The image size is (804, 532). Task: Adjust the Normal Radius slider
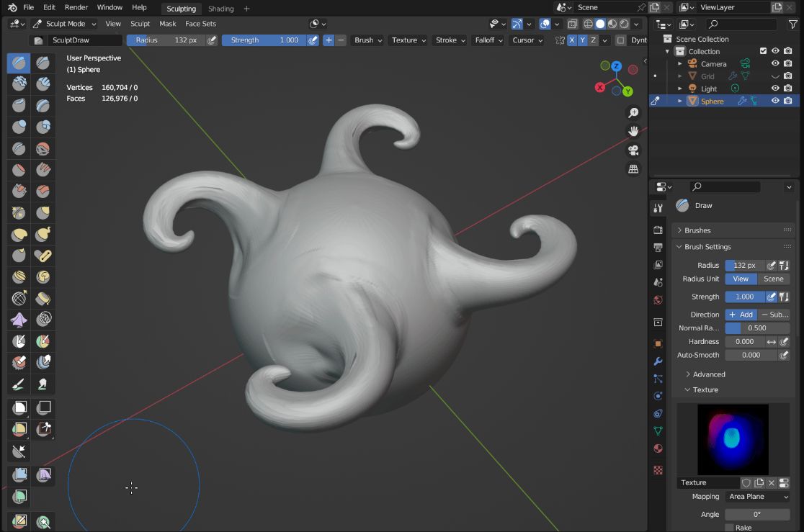tap(757, 328)
